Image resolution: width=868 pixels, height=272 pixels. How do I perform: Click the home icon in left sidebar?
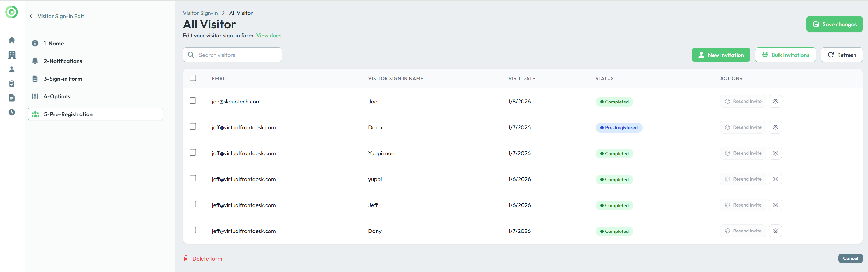pos(12,40)
